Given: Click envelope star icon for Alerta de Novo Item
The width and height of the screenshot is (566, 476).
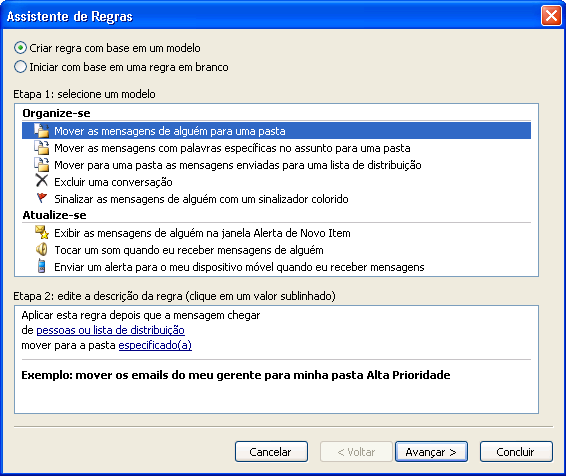Looking at the screenshot, I should point(42,232).
